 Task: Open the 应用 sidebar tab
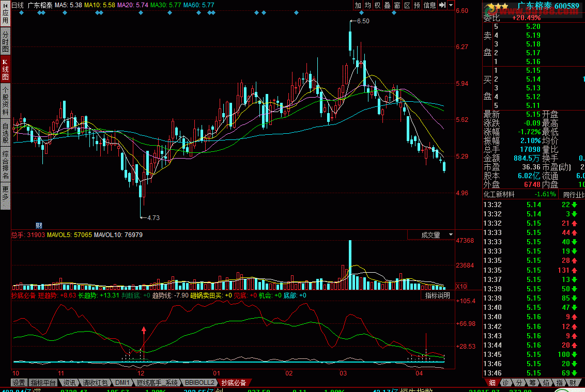pyautogui.click(x=5, y=14)
